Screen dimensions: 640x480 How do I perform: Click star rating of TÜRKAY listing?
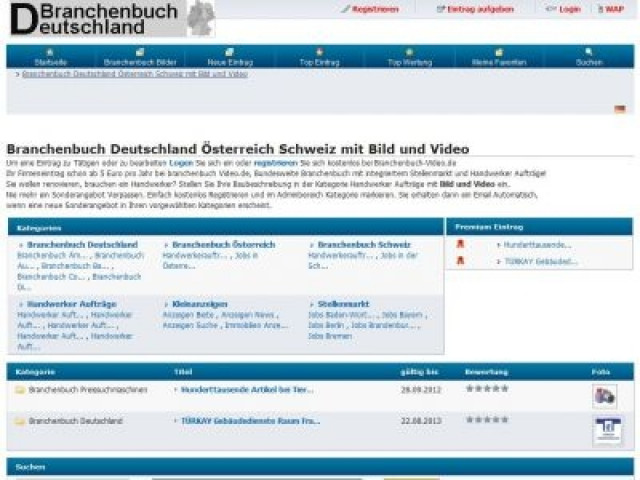pos(487,420)
